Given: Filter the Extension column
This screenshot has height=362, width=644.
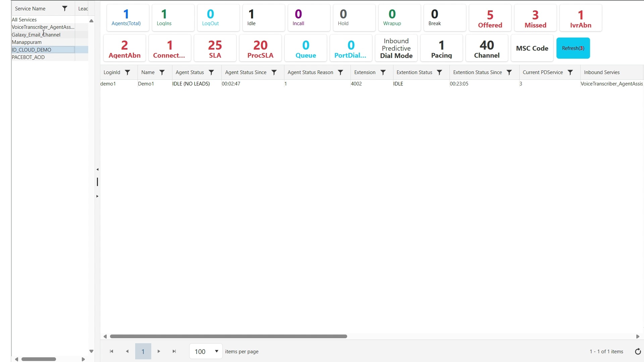Looking at the screenshot, I should tap(383, 72).
